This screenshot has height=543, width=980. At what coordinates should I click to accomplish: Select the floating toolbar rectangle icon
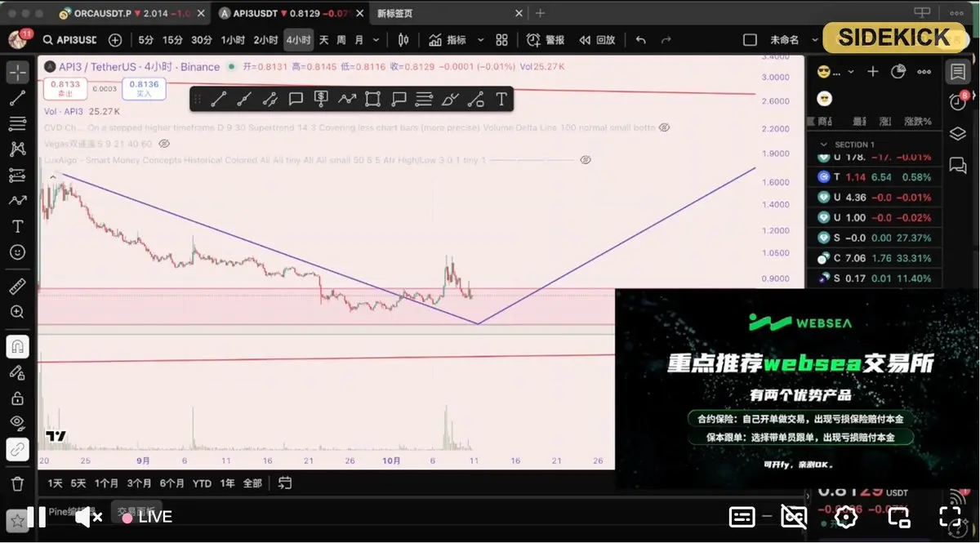[373, 100]
